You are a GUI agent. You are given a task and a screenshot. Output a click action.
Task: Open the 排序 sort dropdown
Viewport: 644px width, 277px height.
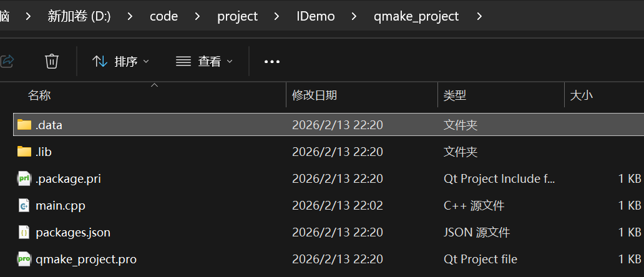tap(121, 61)
